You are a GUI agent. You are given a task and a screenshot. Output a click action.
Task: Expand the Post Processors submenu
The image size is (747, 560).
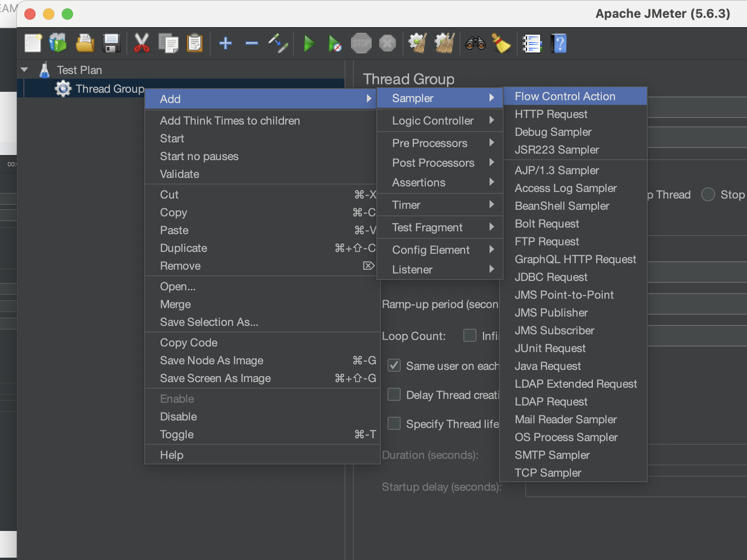[439, 163]
